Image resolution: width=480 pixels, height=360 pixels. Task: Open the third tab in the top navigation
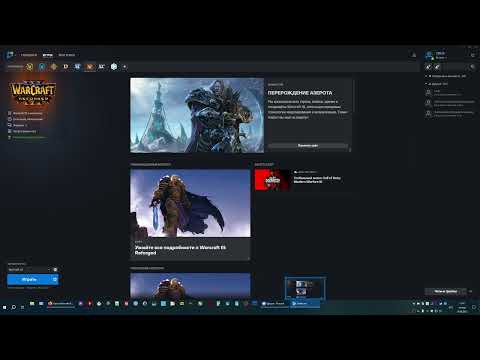[x=67, y=55]
